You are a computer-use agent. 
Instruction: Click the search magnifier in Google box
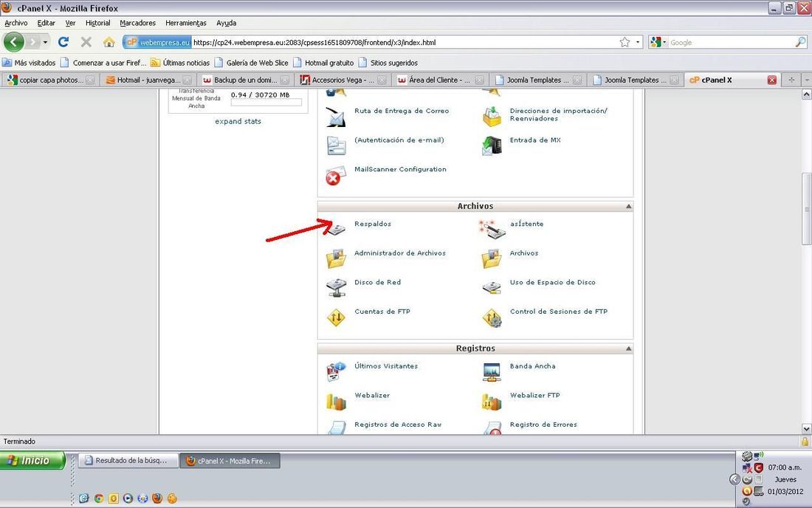pos(801,42)
